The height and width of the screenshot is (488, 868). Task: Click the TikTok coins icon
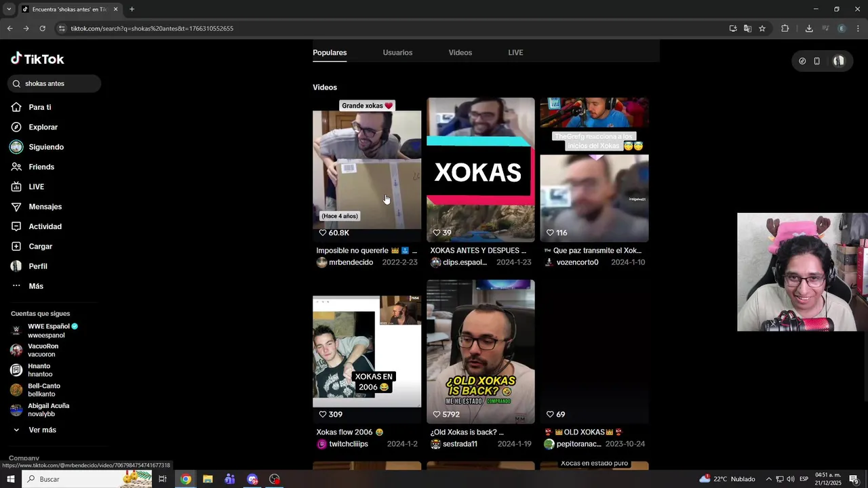(x=802, y=61)
